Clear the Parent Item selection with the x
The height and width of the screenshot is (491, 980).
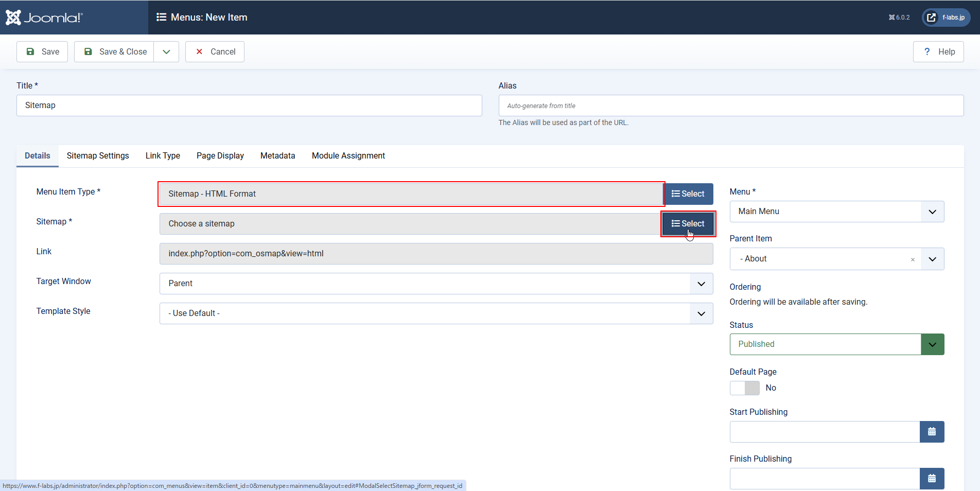coord(913,259)
